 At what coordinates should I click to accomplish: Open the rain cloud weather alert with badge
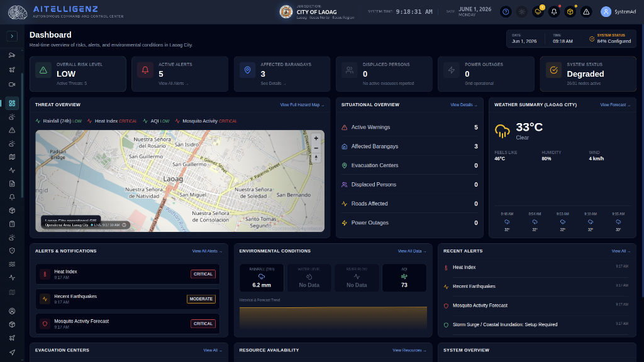point(538,12)
